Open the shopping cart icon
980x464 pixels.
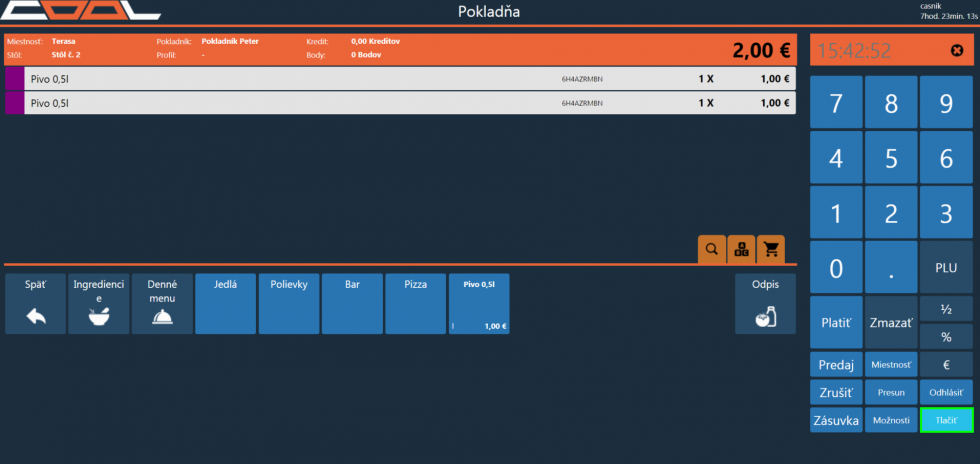(771, 249)
